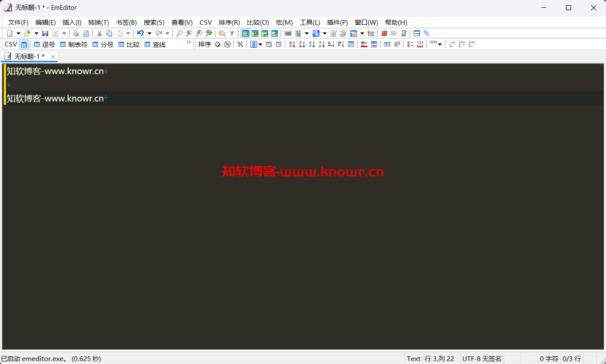Viewport: 606px width, 364px height.
Task: Sort by length shortest to longest icon
Action: pyautogui.click(x=331, y=44)
